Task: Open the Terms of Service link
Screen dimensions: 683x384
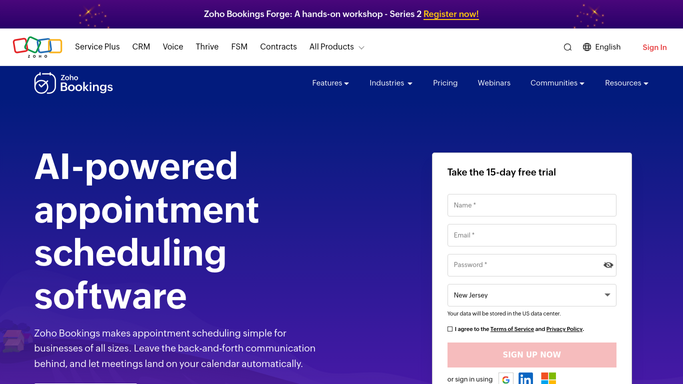Action: pos(512,329)
